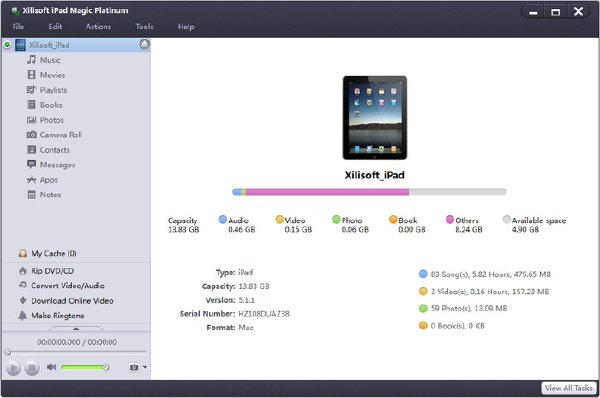Open the Help menu
Image resolution: width=600 pixels, height=398 pixels.
point(186,27)
